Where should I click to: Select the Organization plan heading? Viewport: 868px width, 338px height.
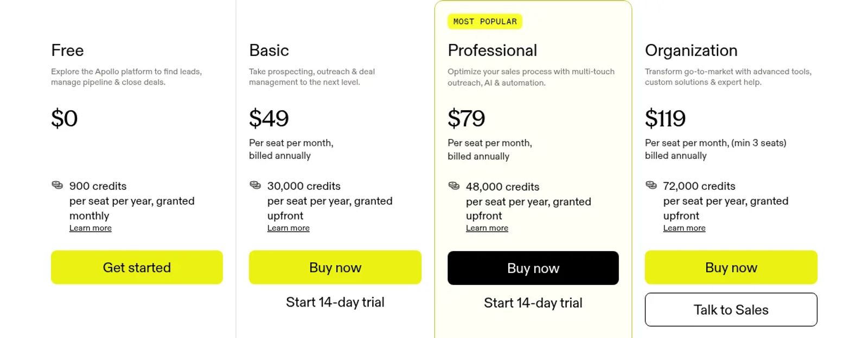point(691,50)
